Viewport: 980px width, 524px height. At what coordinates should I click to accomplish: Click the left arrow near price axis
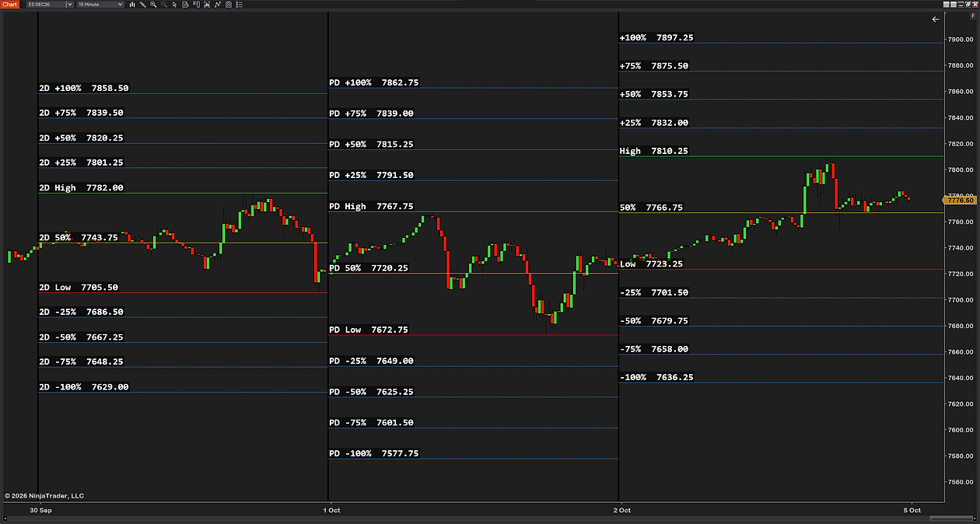pyautogui.click(x=935, y=19)
